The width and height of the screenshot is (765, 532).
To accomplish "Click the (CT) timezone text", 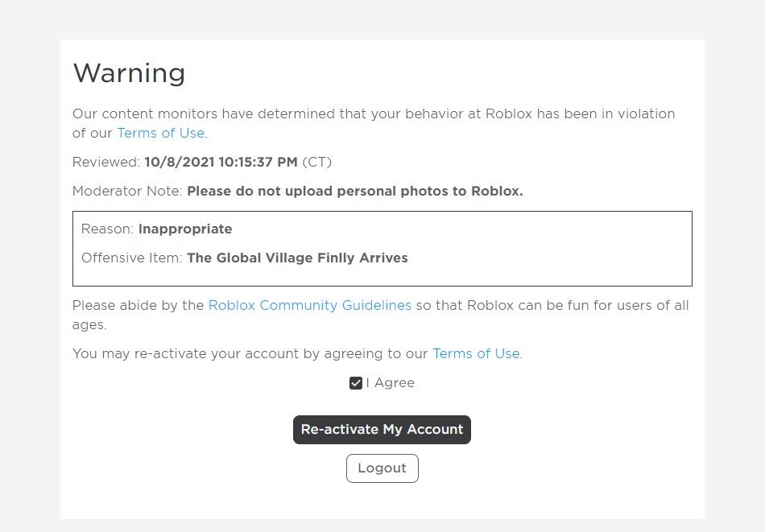I will [316, 162].
